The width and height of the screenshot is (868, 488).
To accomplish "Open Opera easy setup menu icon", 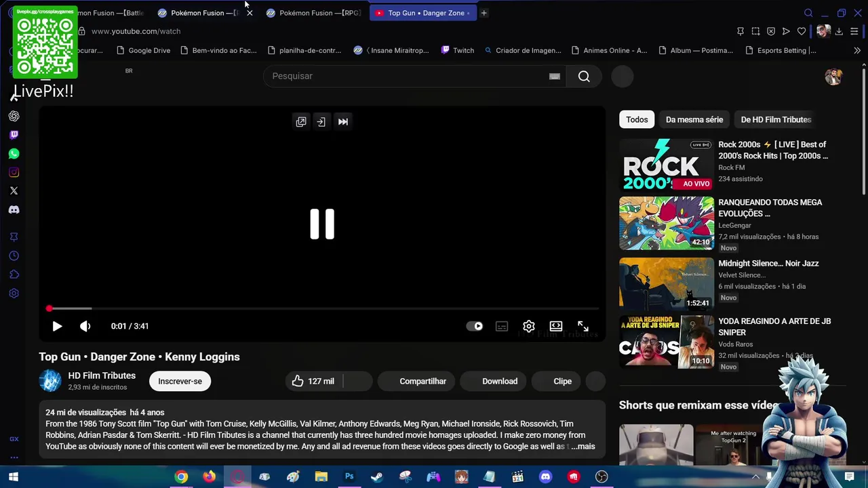I will point(854,31).
